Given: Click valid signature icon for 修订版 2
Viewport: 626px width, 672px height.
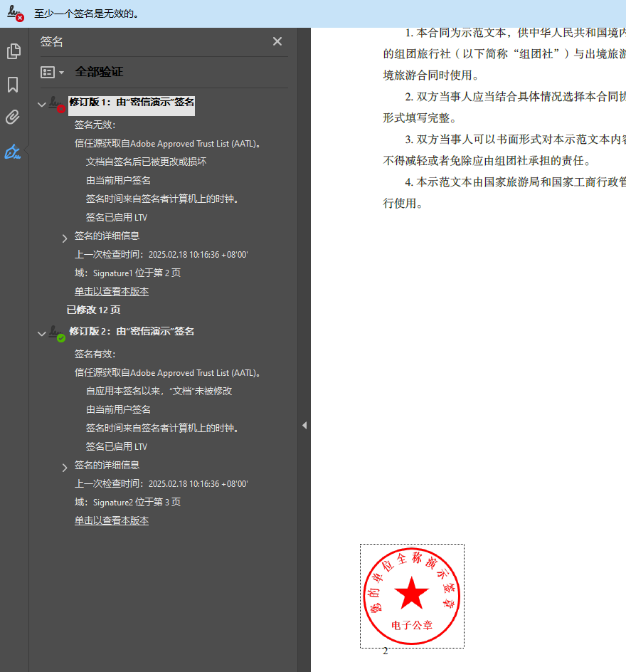Looking at the screenshot, I should coord(56,333).
